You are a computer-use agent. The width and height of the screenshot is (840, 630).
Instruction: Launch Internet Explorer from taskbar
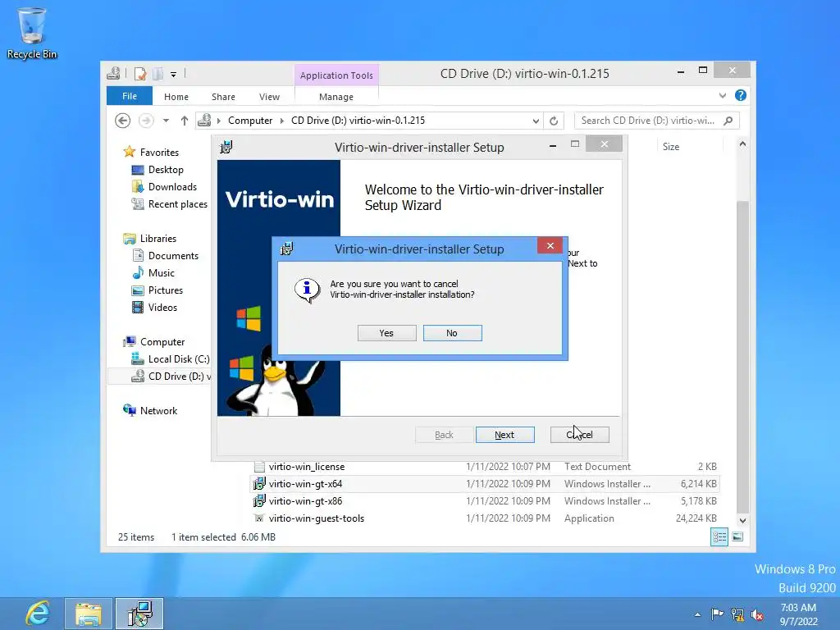[37, 614]
